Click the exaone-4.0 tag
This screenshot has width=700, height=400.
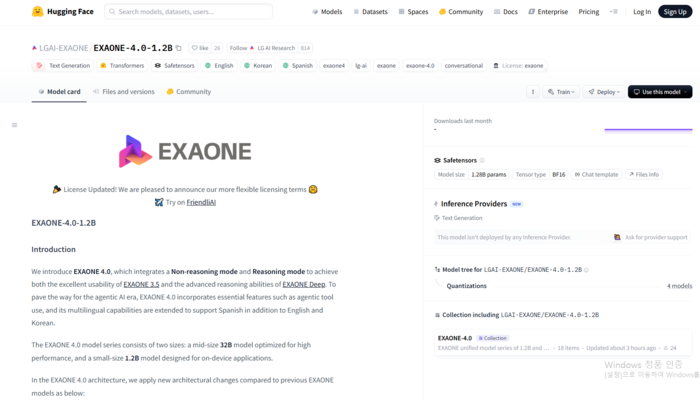coord(420,66)
